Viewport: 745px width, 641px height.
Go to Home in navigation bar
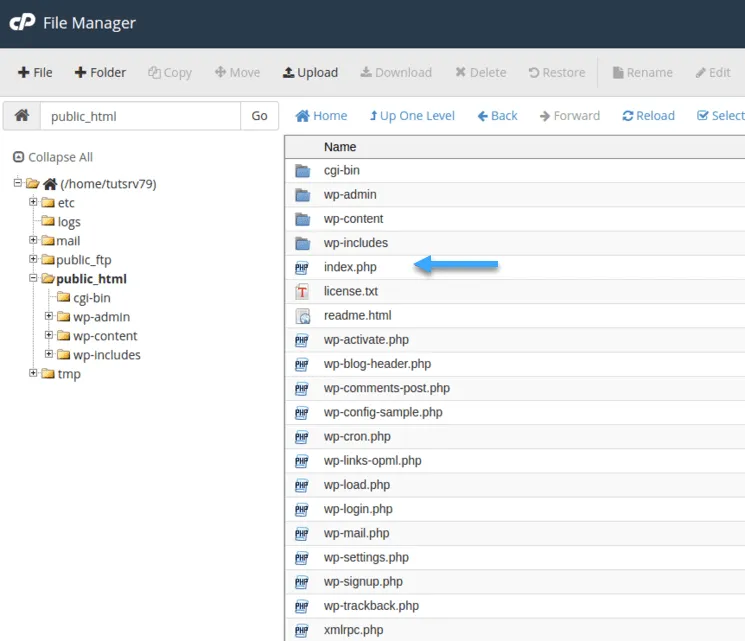[321, 115]
